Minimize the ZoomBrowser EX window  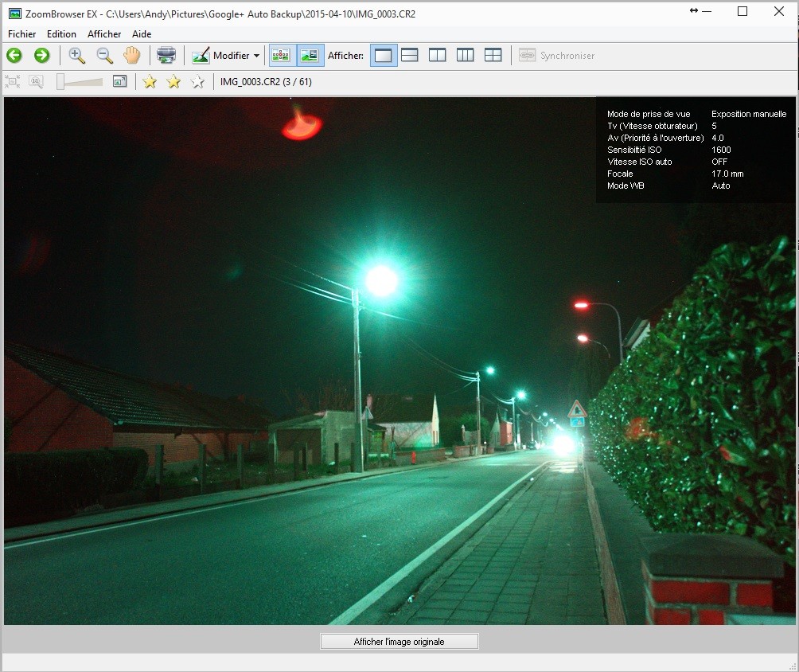(x=706, y=11)
